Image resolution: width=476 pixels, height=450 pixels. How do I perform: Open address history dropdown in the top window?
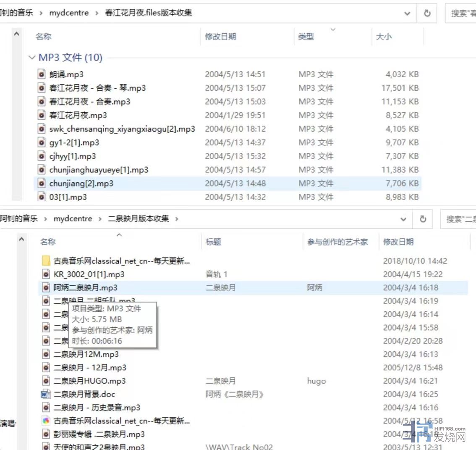point(407,13)
